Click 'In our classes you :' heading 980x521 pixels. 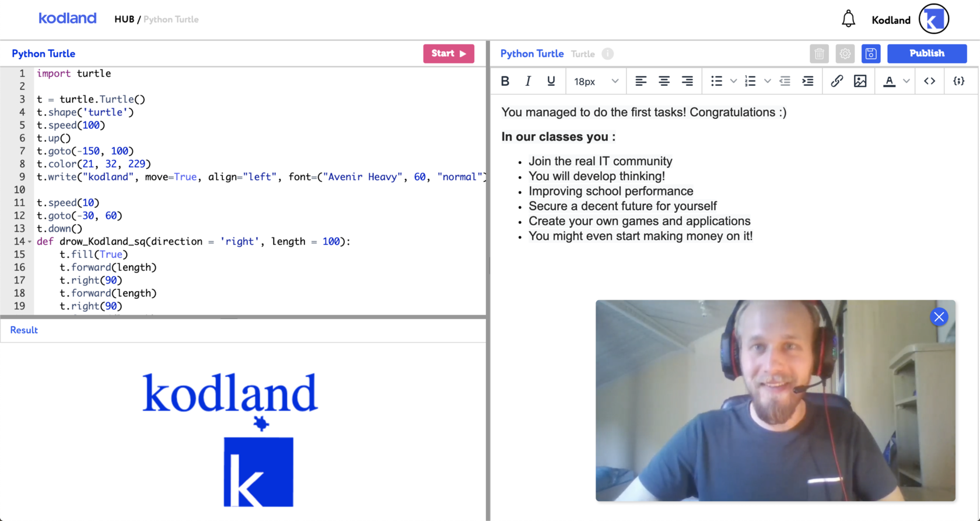click(x=558, y=137)
